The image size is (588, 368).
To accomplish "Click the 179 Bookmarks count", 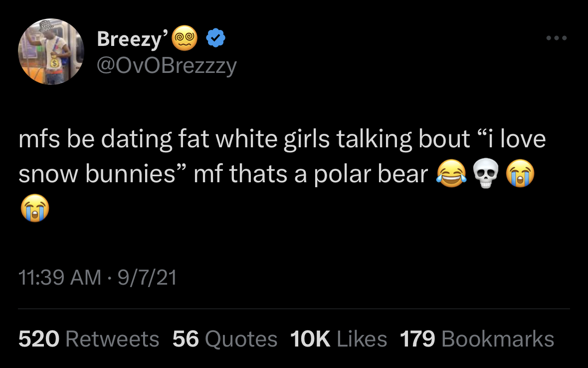I will click(x=477, y=339).
